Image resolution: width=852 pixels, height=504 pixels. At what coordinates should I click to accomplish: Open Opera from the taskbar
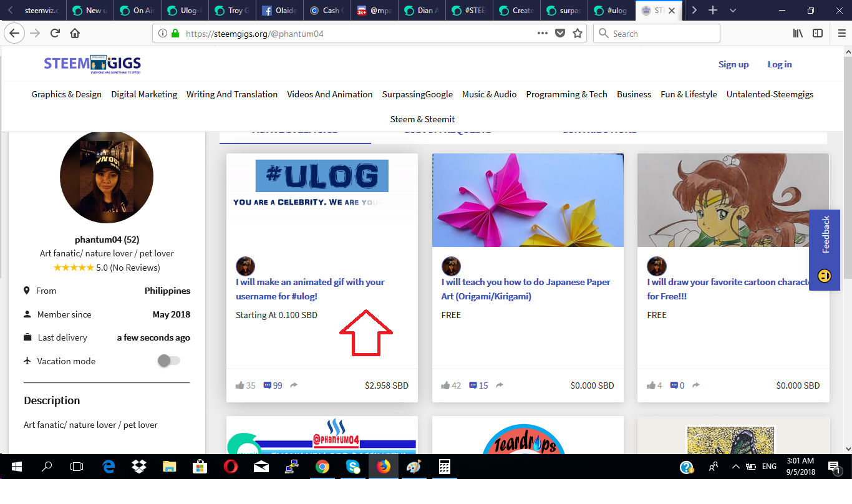coord(231,467)
